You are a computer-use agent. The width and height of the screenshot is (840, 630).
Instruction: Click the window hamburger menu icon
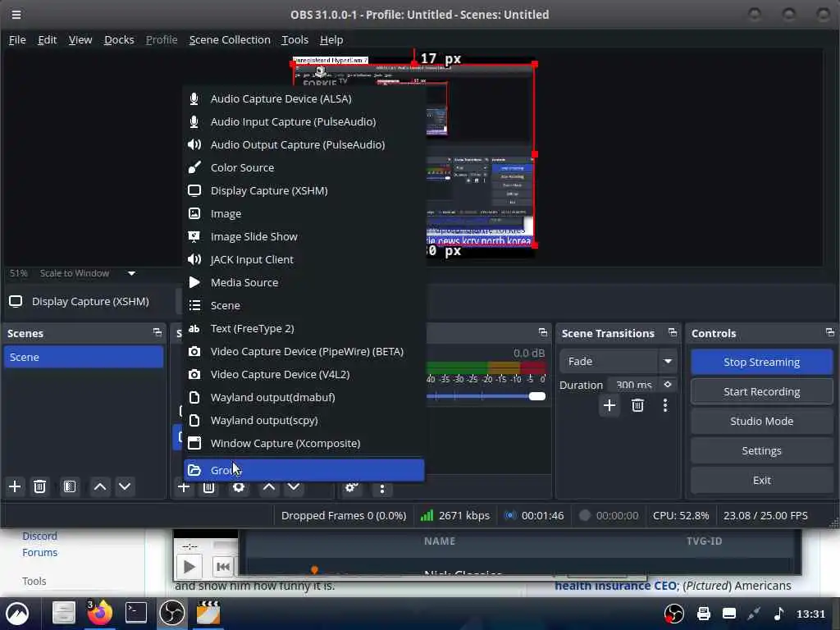tap(16, 15)
